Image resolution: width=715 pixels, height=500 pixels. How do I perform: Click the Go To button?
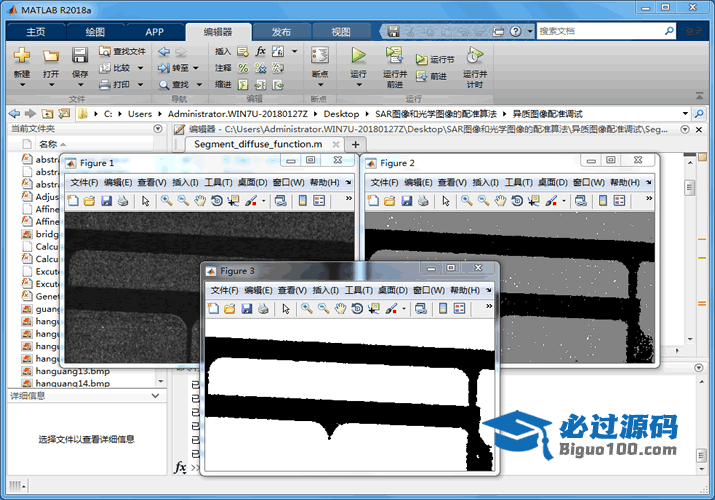coord(174,68)
